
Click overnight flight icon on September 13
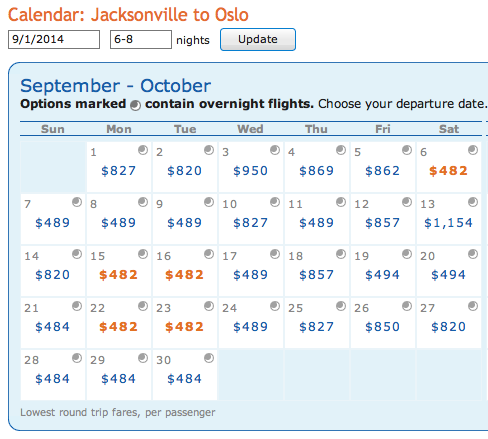point(473,202)
